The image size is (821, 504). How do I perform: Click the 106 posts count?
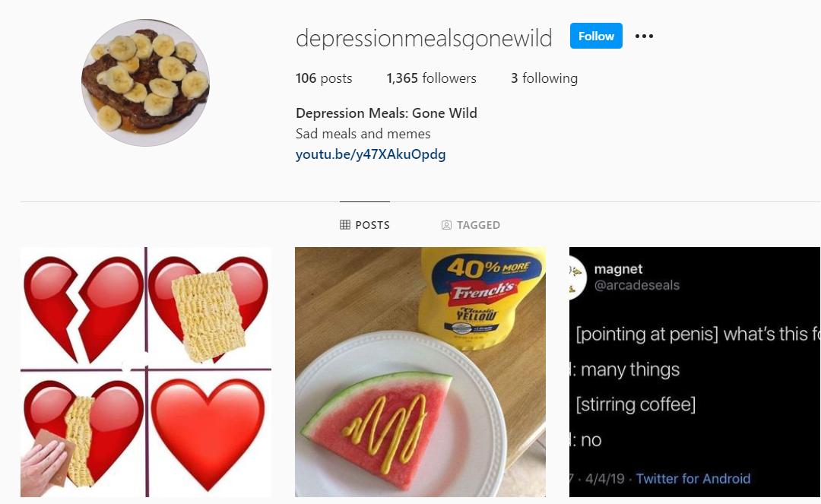324,78
